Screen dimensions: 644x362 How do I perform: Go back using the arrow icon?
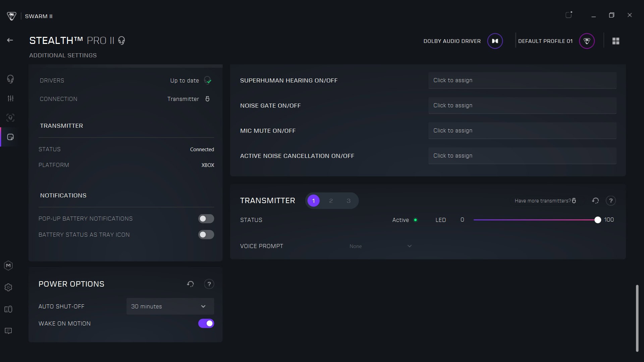[x=10, y=41]
